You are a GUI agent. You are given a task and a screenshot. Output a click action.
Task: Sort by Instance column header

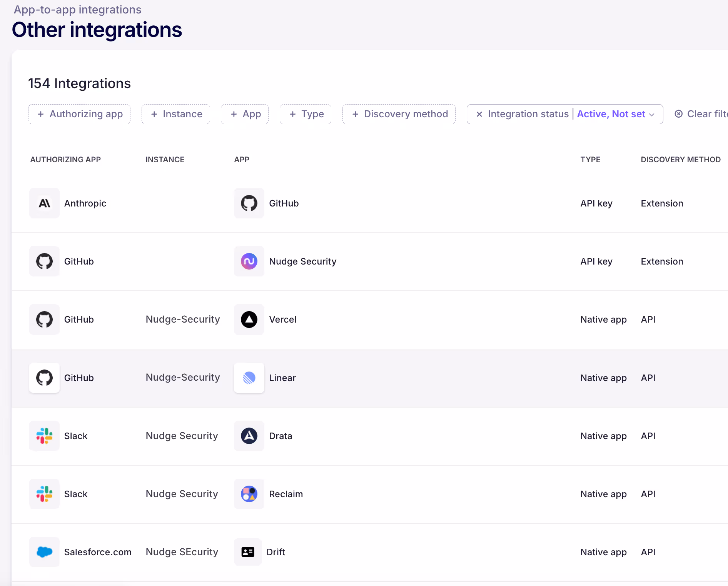point(165,160)
